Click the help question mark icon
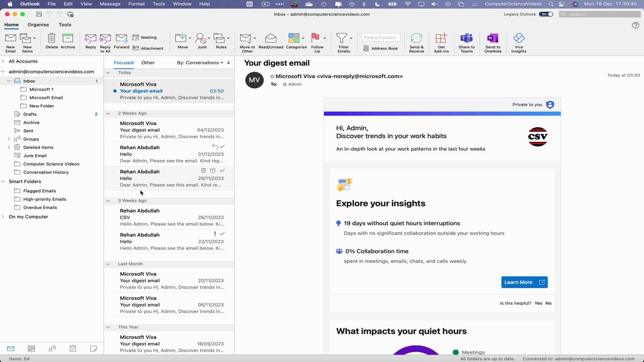 click(x=635, y=25)
